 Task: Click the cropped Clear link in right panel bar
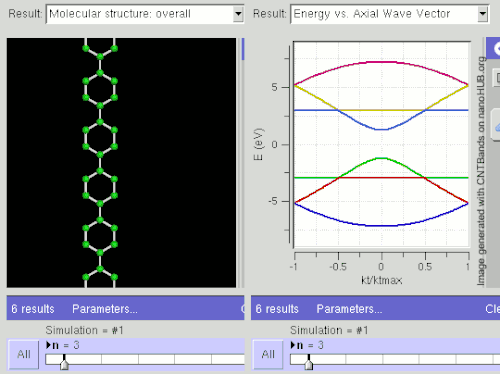pos(492,309)
